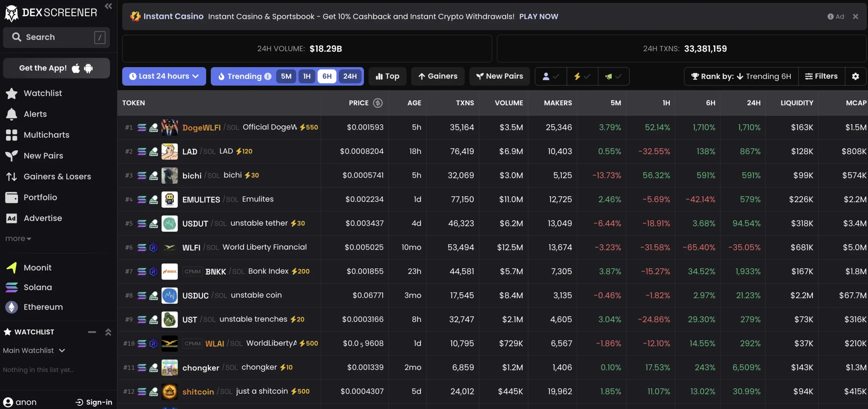Image resolution: width=868 pixels, height=409 pixels.
Task: Click the USDUT token icon
Action: tap(170, 224)
